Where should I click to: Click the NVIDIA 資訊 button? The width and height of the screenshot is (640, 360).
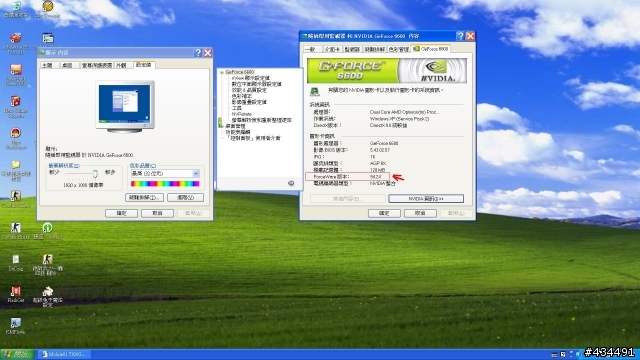426,199
